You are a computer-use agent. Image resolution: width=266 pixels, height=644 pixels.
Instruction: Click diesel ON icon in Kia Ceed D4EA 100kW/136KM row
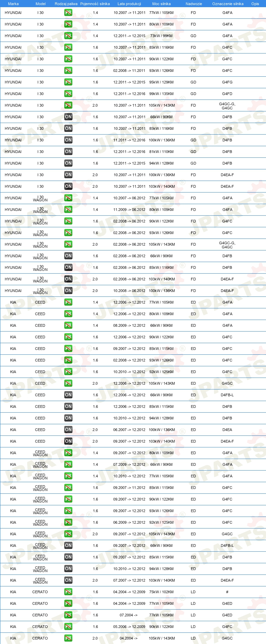(x=68, y=430)
